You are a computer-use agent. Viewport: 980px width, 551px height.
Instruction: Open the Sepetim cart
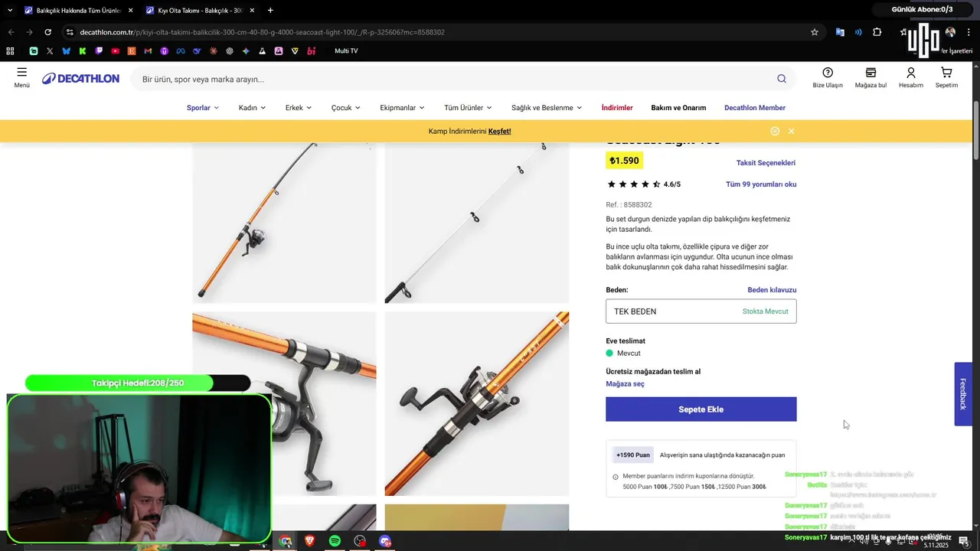(x=946, y=77)
